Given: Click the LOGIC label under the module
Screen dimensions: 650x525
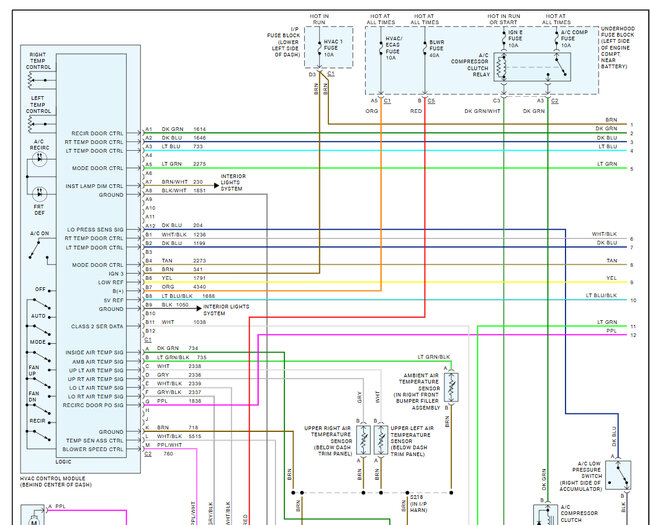Looking at the screenshot, I should (x=63, y=462).
